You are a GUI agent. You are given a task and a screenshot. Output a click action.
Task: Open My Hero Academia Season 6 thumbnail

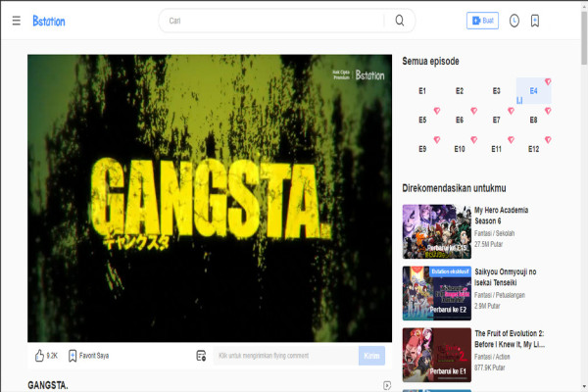pyautogui.click(x=437, y=231)
